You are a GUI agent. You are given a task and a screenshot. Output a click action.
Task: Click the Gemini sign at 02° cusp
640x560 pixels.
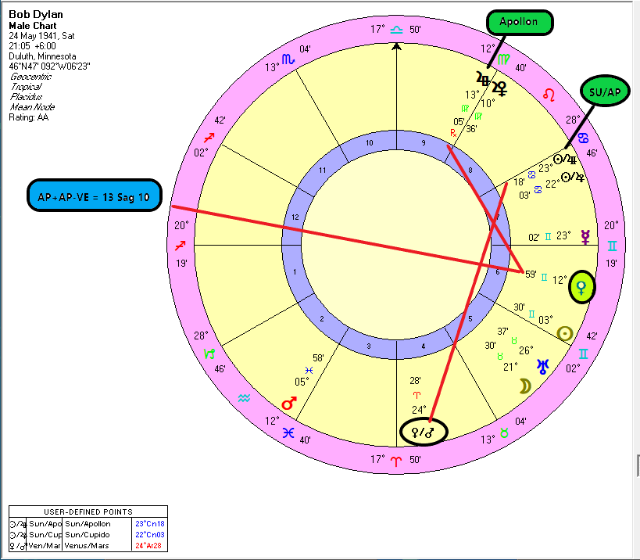tap(583, 353)
